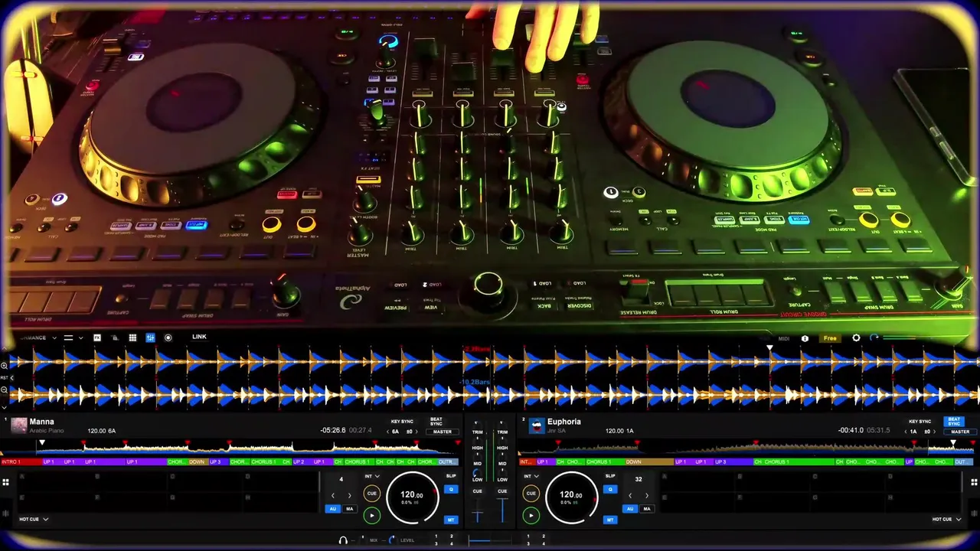Zoom in the waveform with magnifier plus

[4, 365]
